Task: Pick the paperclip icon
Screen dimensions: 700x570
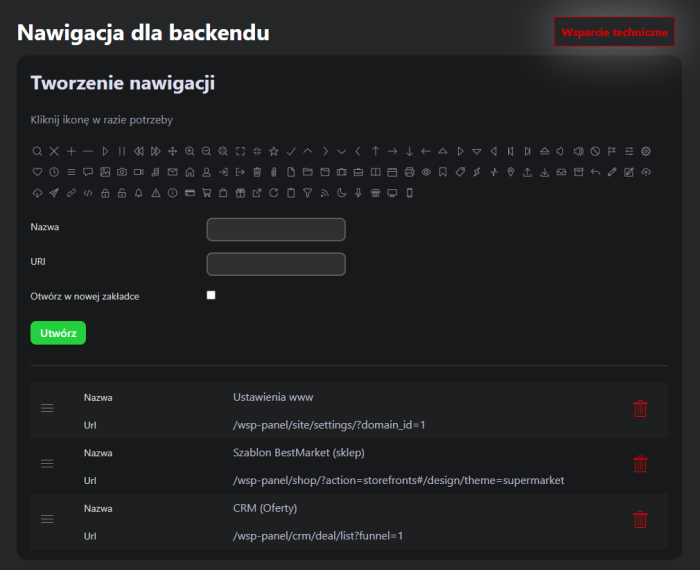Action: (274, 172)
